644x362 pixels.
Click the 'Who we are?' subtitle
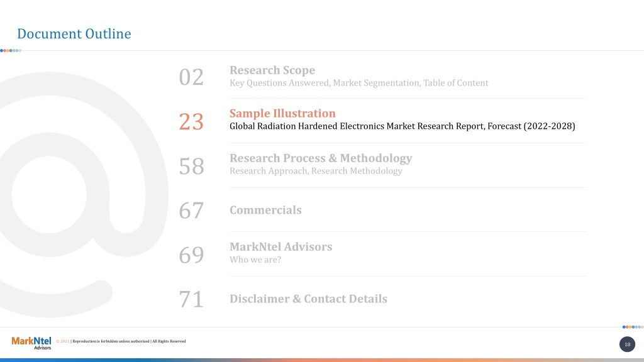coord(255,260)
